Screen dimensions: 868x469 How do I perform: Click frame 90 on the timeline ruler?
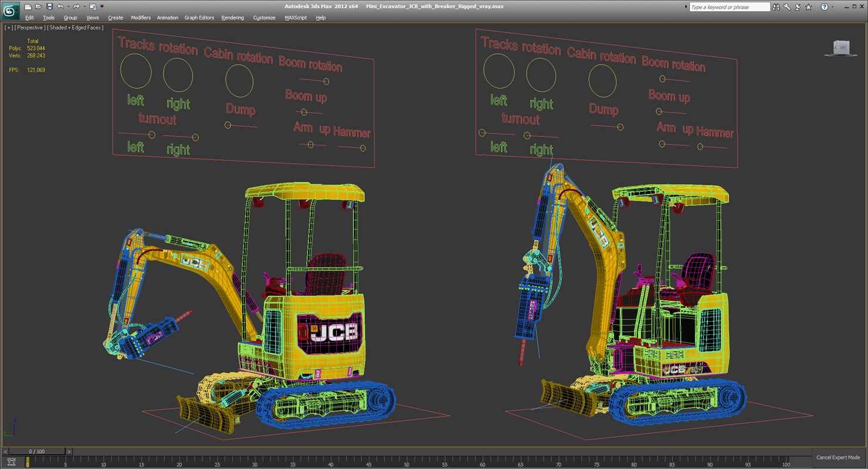pos(710,462)
